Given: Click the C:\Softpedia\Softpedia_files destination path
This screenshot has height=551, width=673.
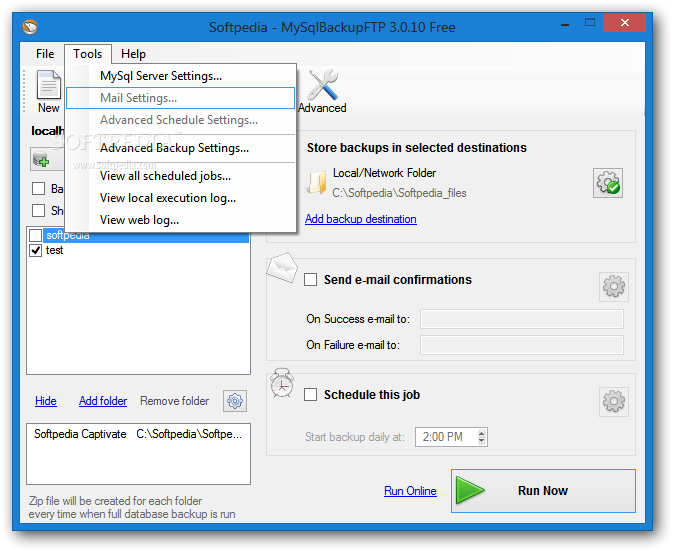Looking at the screenshot, I should click(399, 193).
